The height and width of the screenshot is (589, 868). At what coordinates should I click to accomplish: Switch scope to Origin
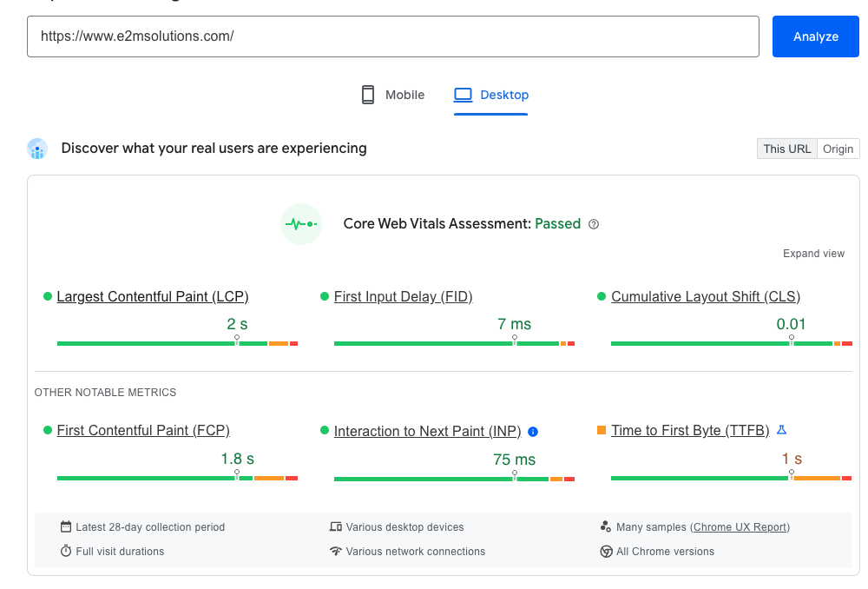(838, 148)
